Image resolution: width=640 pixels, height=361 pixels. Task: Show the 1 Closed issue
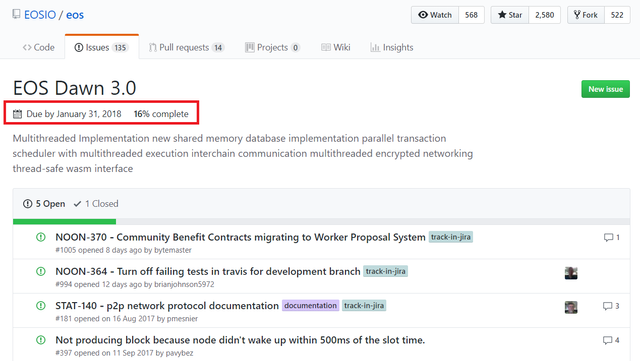click(x=96, y=204)
